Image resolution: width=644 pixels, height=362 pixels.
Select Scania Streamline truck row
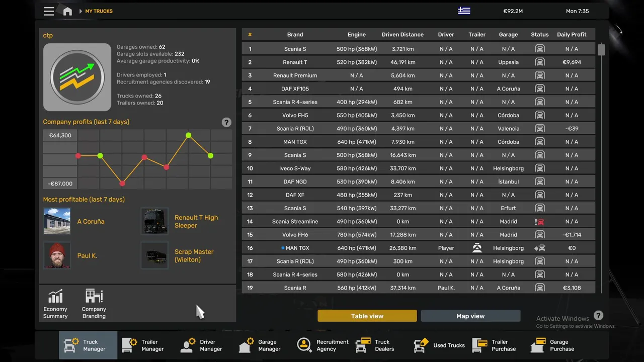click(x=418, y=222)
